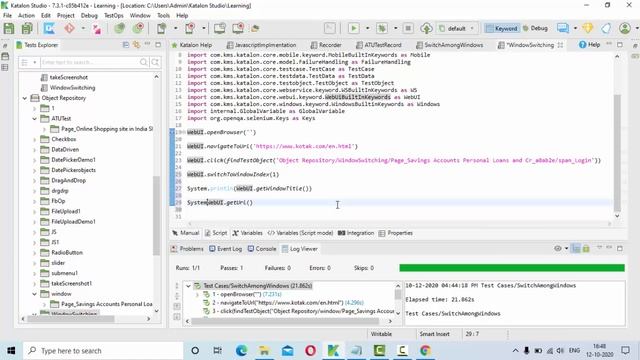Viewport: 640px width, 360px height.
Task: Click the green test progress bar
Action: pos(512,268)
